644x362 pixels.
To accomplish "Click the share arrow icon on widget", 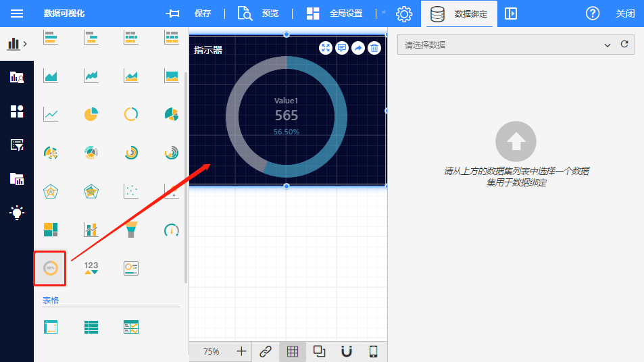I will tap(357, 48).
